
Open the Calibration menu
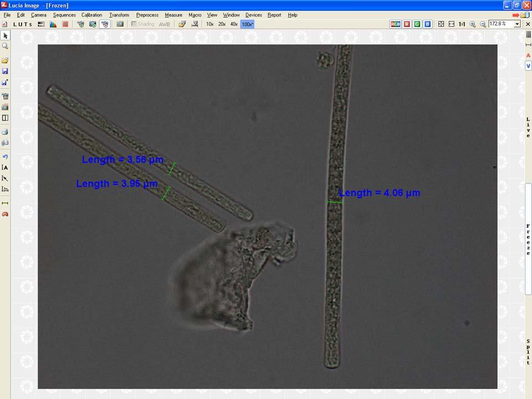[91, 15]
